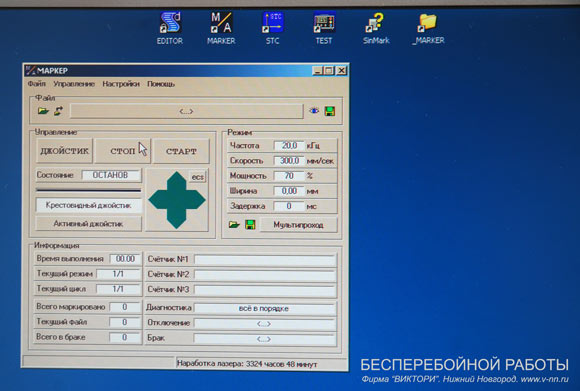The height and width of the screenshot is (391, 580).
Task: Minimize the МАРКЕР window
Action: tap(317, 71)
